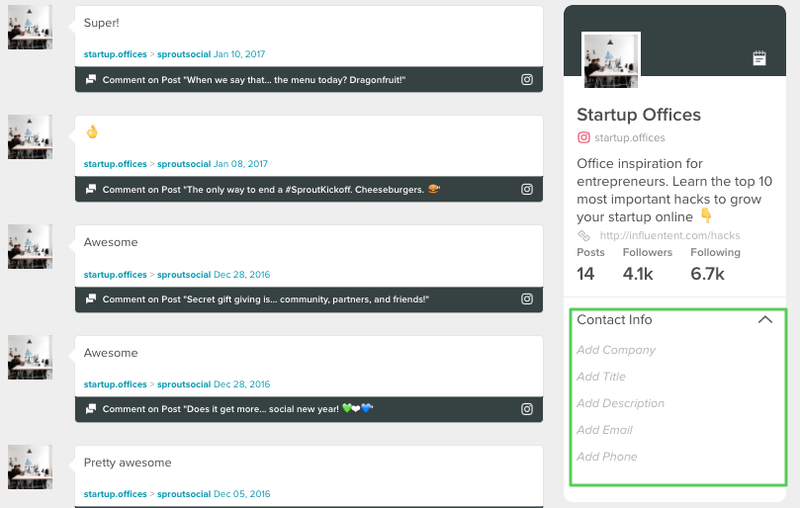Open sproutsocial link dated Jan 10, 2017
The height and width of the screenshot is (508, 800).
[184, 54]
